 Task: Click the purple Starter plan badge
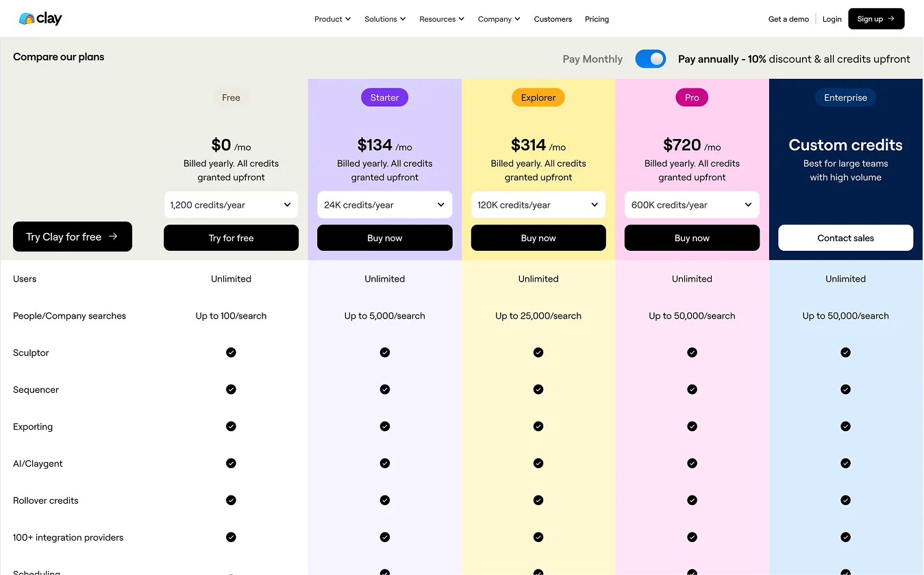(385, 97)
